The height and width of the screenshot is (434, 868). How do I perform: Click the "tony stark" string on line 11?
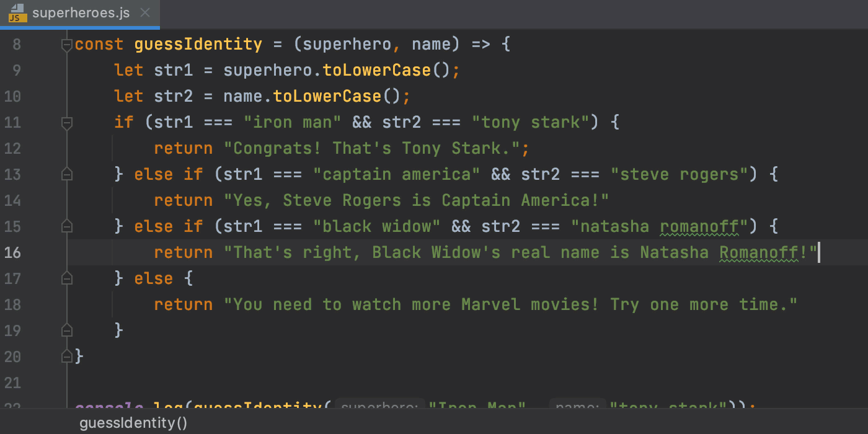click(531, 123)
